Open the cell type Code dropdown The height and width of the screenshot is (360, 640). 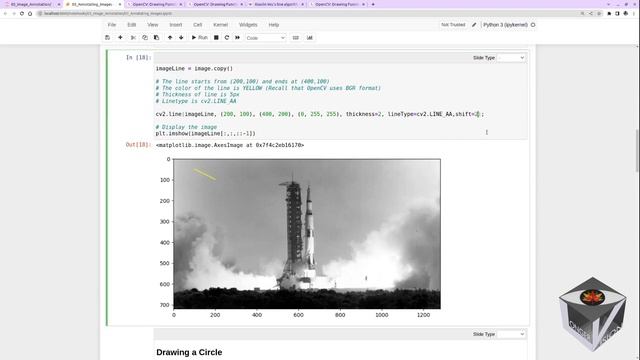click(x=265, y=38)
